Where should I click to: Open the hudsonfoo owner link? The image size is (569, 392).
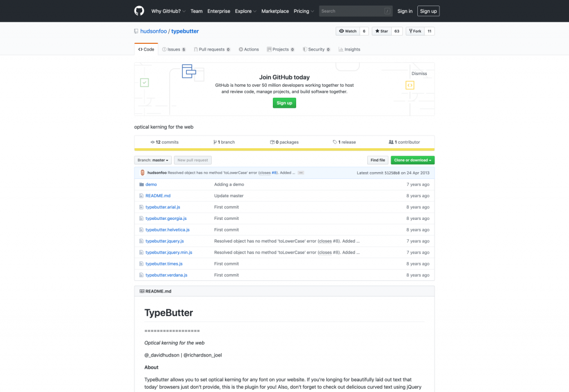153,31
